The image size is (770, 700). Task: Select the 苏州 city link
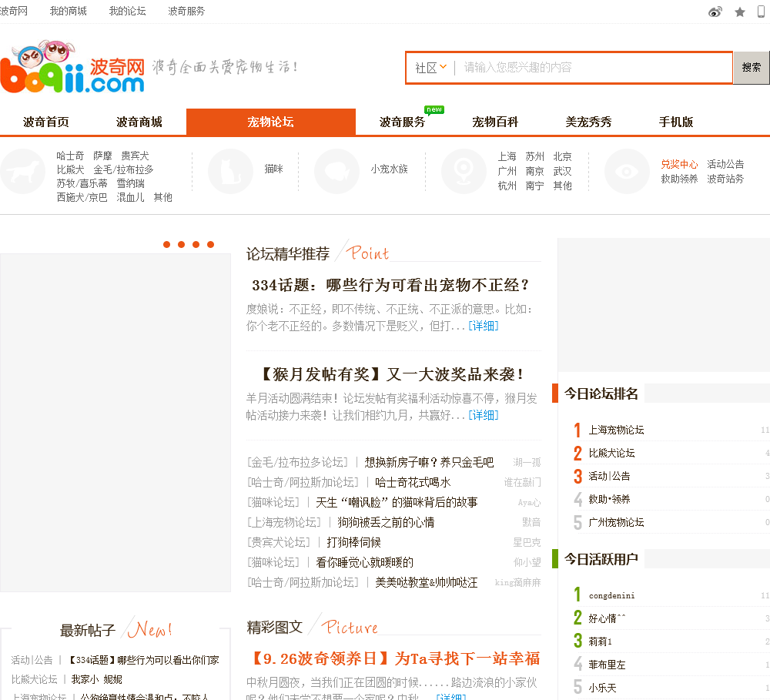click(535, 156)
